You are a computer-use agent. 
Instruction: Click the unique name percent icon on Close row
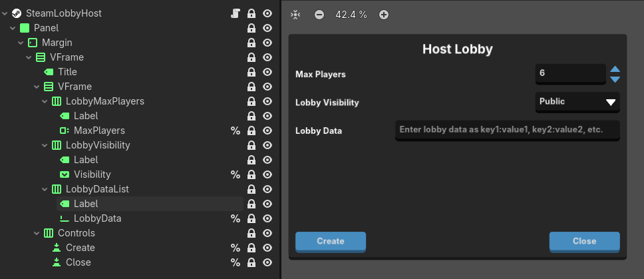(x=236, y=262)
